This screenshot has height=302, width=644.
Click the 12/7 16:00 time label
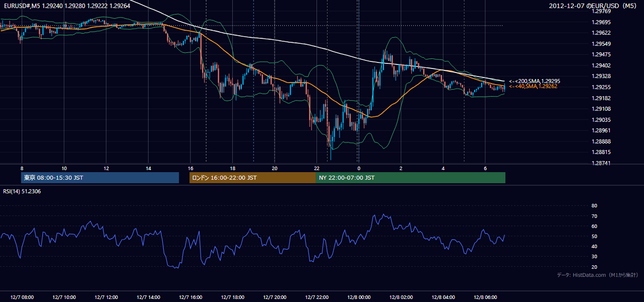pyautogui.click(x=190, y=297)
